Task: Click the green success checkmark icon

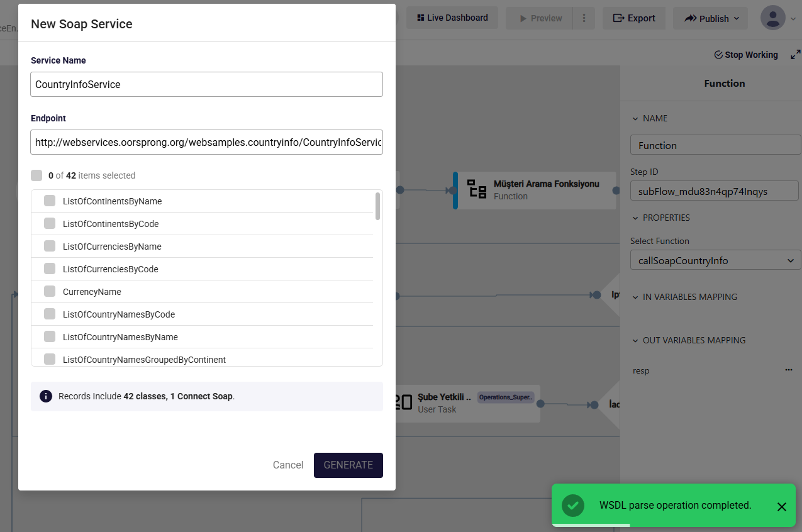Action: [573, 506]
